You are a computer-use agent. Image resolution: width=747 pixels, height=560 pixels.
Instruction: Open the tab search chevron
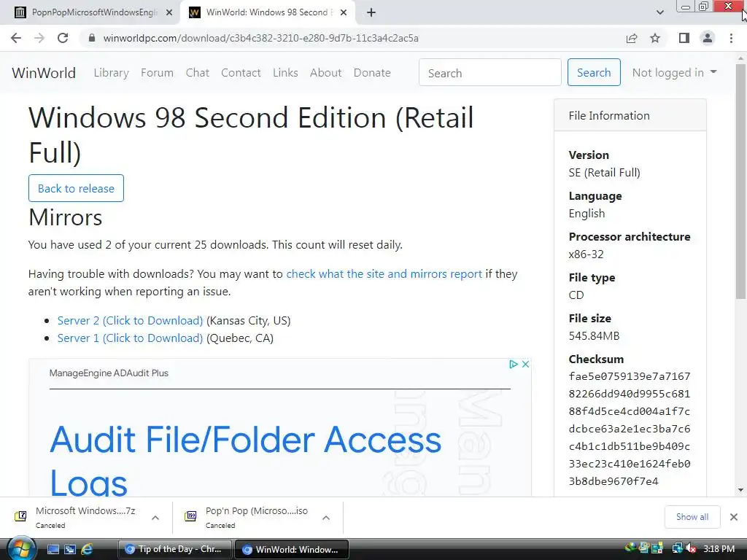659,12
